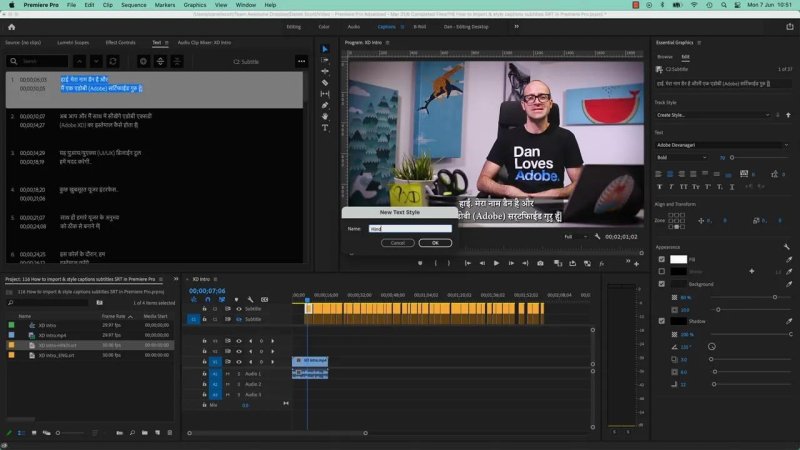Click the Name field in dialog
Viewport: 800px width, 450px height.
(x=410, y=229)
